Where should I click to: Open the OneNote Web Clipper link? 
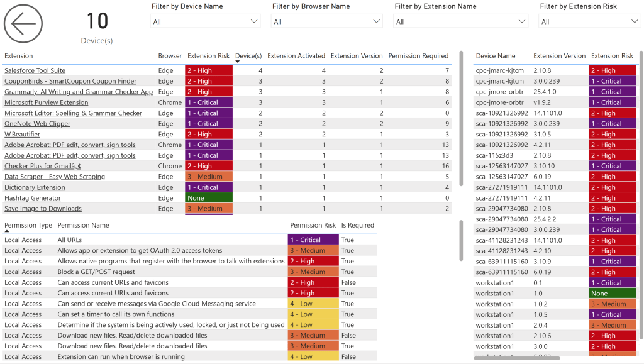[x=37, y=124]
